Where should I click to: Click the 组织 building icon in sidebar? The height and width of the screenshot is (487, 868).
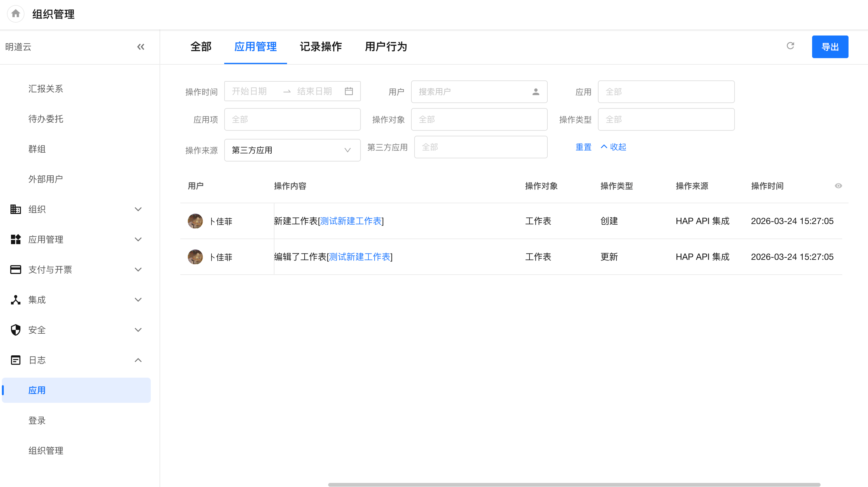[x=15, y=209]
